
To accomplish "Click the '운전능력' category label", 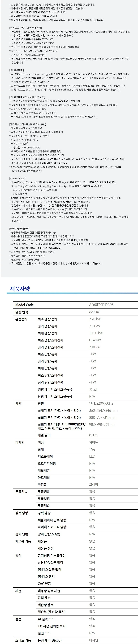I will 22,319.
